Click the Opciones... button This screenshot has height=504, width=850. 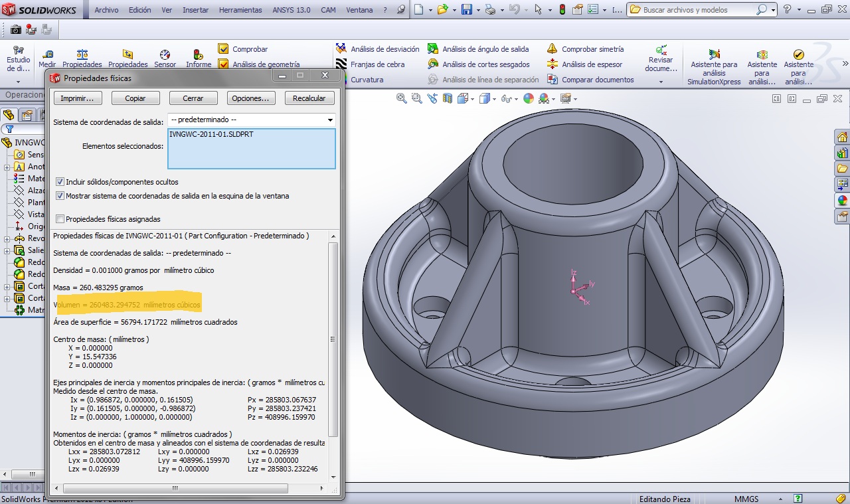point(251,98)
